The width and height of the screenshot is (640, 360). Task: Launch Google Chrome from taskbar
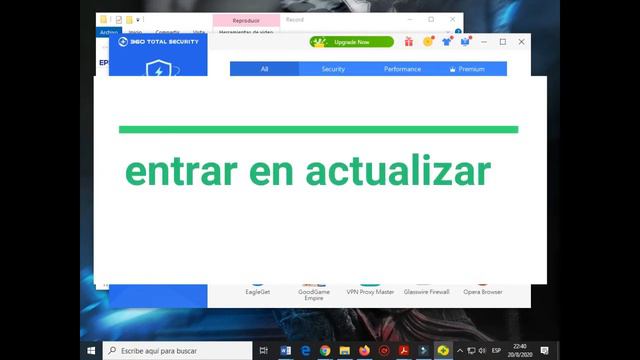point(325,351)
